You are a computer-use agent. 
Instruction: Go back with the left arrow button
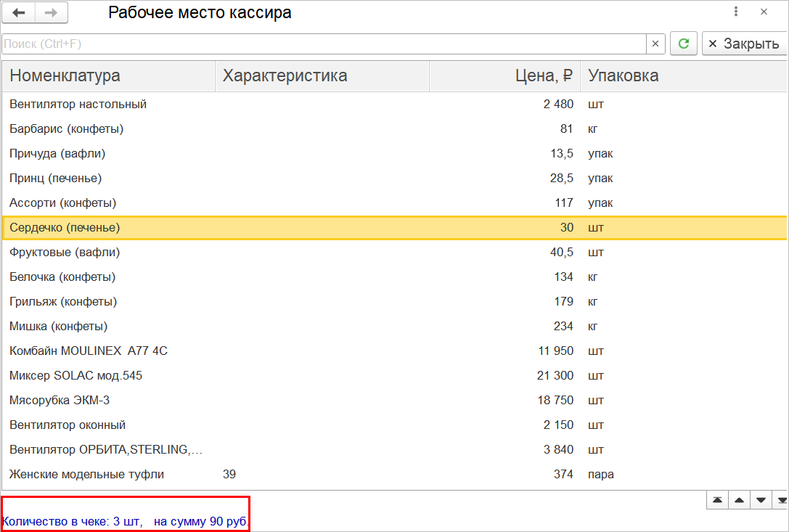pyautogui.click(x=19, y=12)
